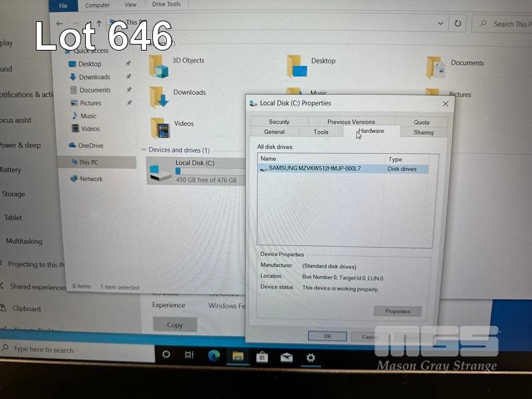Switch to the General tab
The image size is (532, 399).
point(274,132)
